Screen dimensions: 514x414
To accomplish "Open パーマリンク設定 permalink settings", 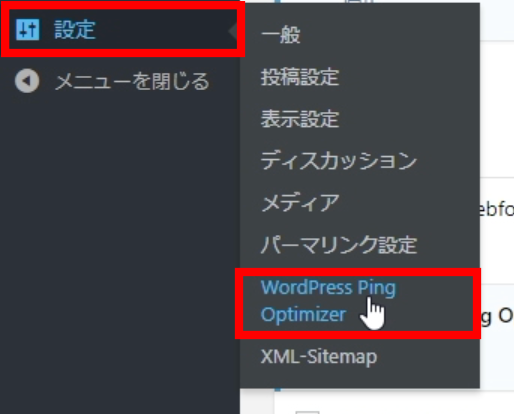I will 339,245.
